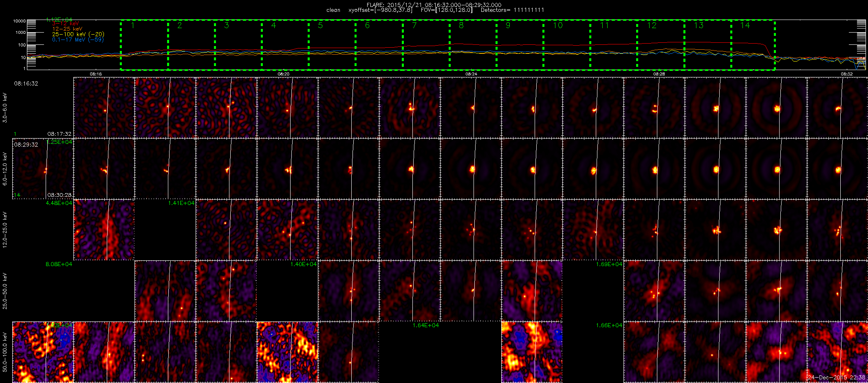This screenshot has width=868, height=383.
Task: Select the '08:30:28' time text
Action: click(59, 195)
